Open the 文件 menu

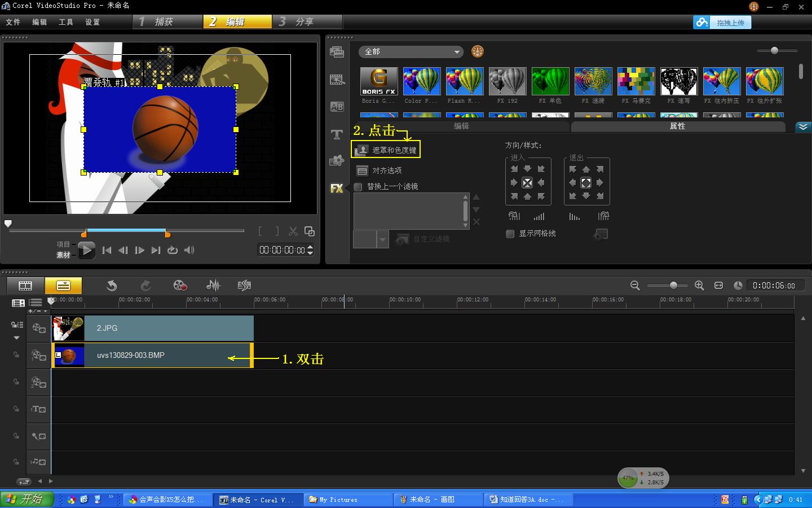(x=13, y=22)
